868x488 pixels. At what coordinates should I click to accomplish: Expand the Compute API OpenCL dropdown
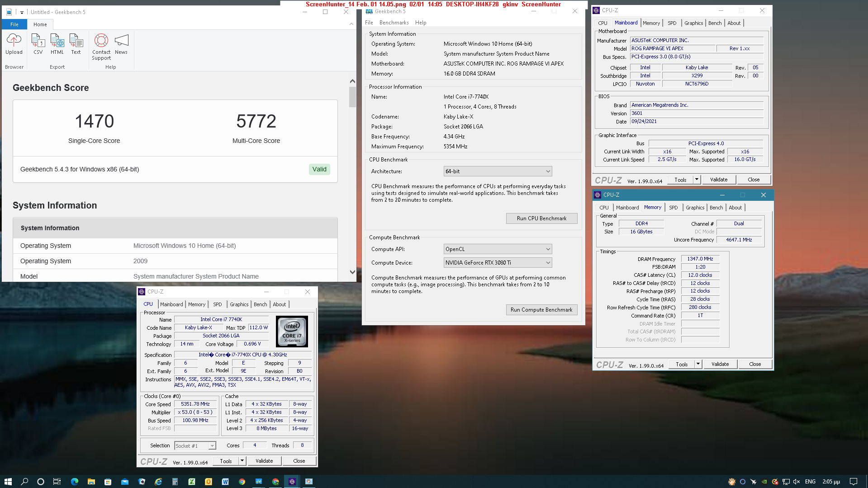(x=498, y=249)
